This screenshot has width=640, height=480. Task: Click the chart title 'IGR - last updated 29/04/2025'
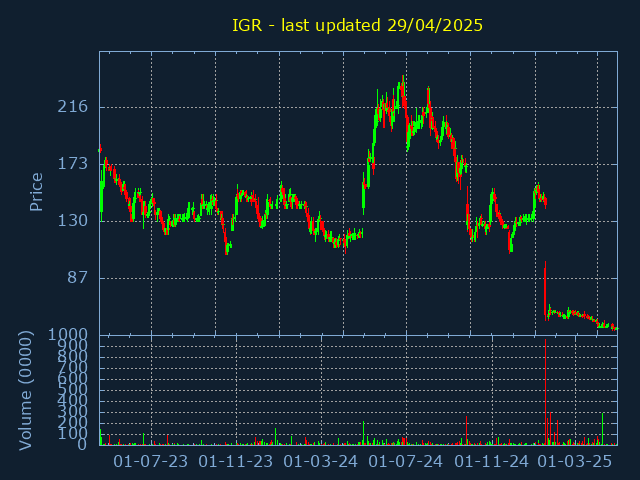tap(358, 25)
